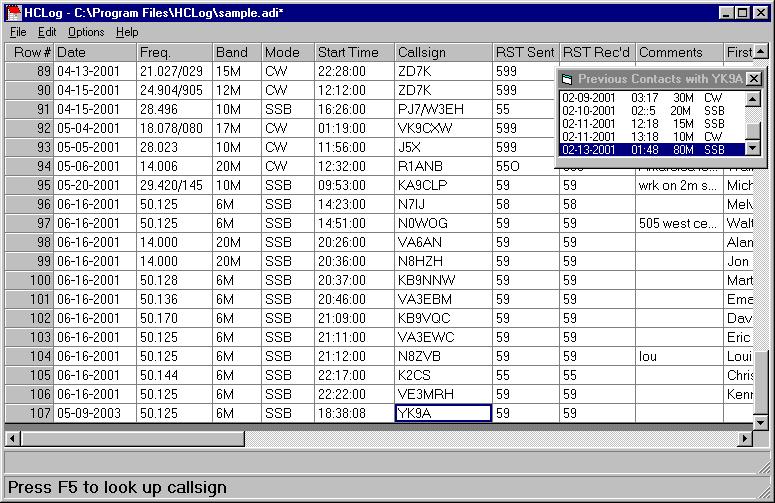Click the Previous Contacts popup window icon
Screen dimensions: 775x503
click(567, 79)
